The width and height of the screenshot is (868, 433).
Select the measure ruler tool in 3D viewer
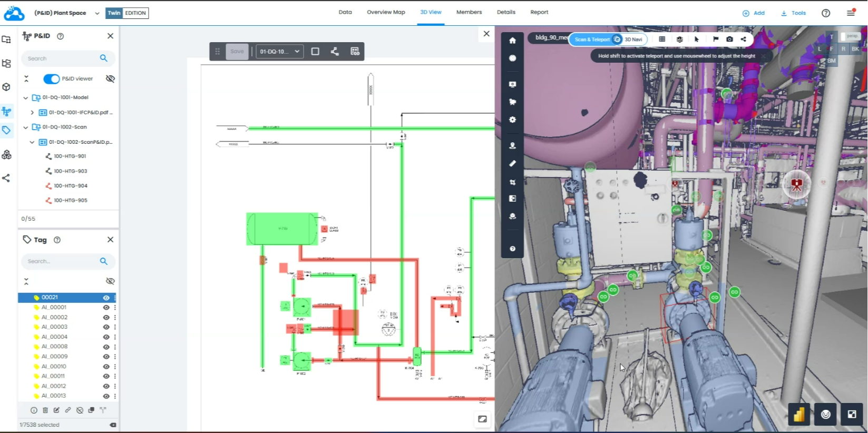click(512, 163)
